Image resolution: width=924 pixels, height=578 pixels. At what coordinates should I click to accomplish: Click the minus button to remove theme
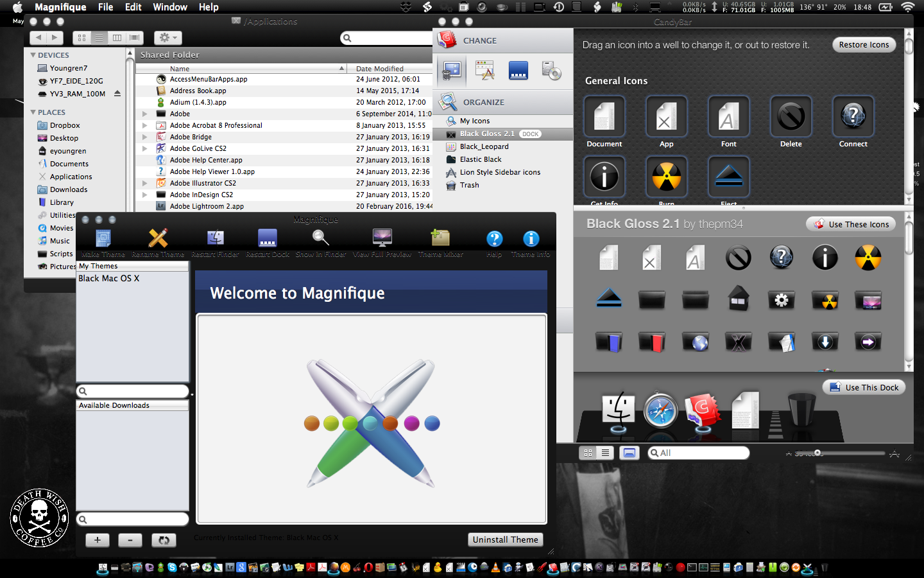click(130, 540)
